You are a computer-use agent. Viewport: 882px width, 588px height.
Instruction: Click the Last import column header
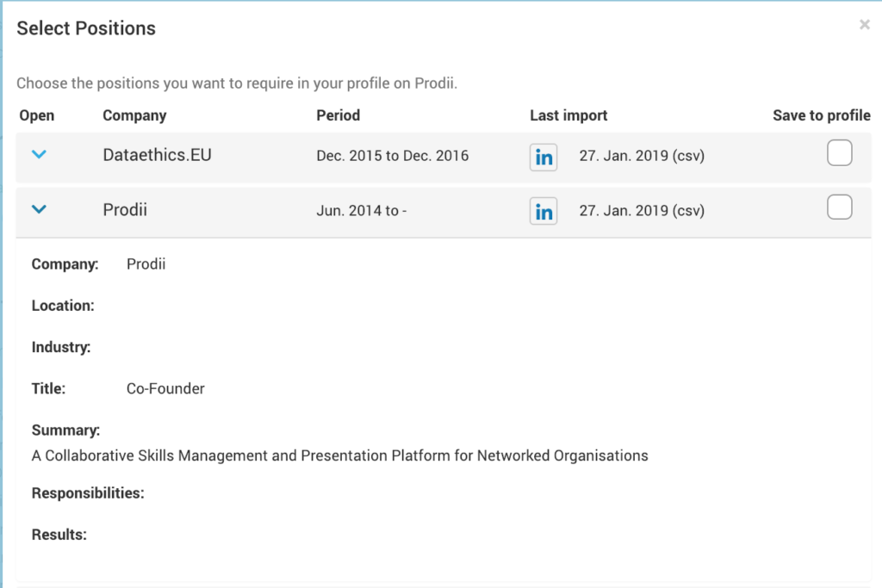[568, 115]
